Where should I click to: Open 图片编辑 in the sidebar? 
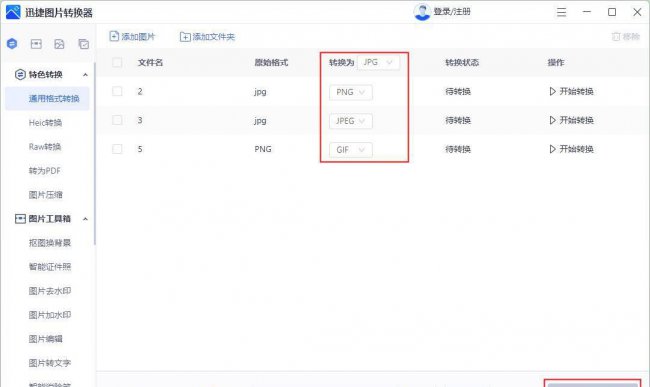[46, 339]
